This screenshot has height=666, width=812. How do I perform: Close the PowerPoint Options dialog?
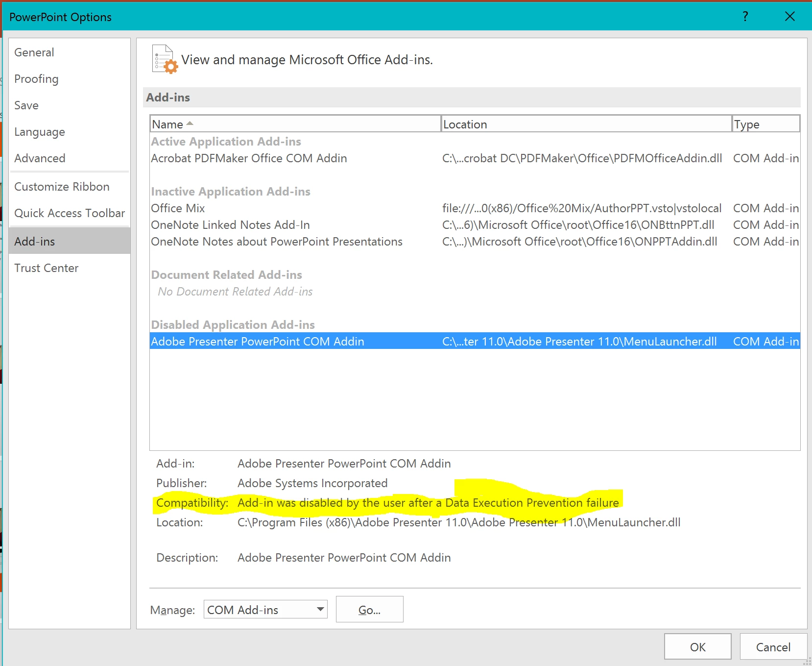pos(789,17)
